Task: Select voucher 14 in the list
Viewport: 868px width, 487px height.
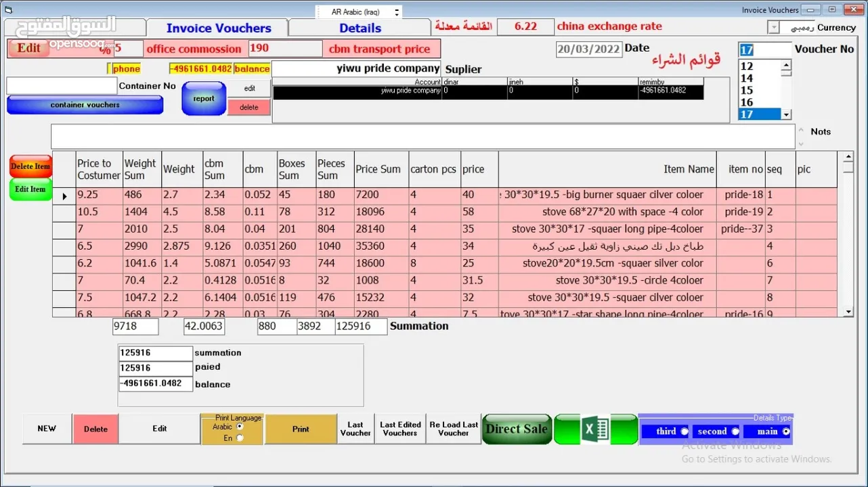Action: click(x=760, y=78)
